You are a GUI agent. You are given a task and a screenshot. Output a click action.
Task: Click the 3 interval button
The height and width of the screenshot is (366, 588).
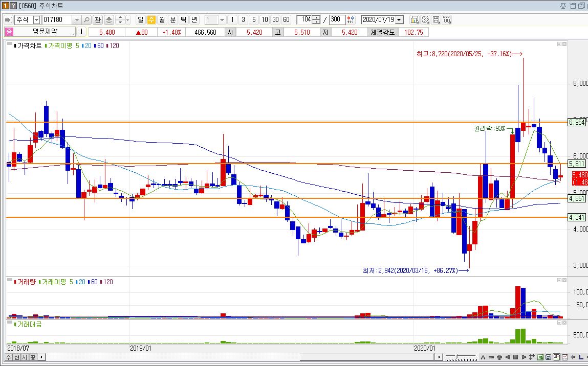(x=243, y=20)
